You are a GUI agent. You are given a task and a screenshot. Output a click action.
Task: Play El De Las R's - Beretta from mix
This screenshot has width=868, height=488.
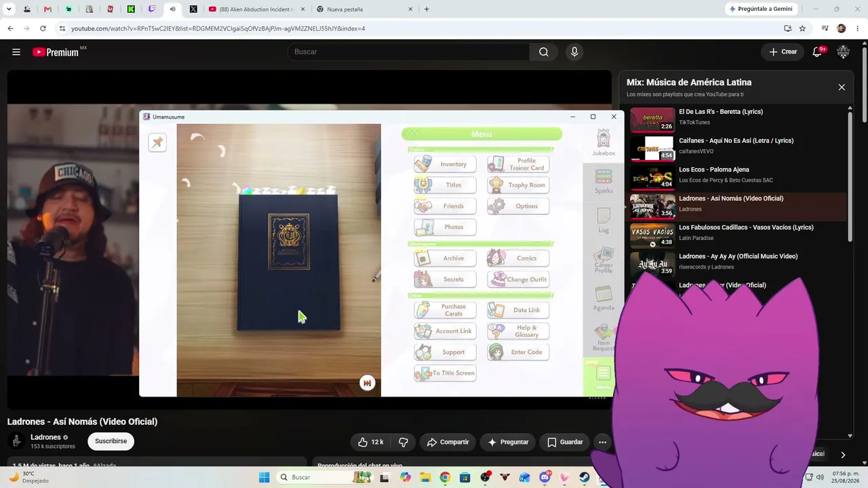tap(738, 119)
